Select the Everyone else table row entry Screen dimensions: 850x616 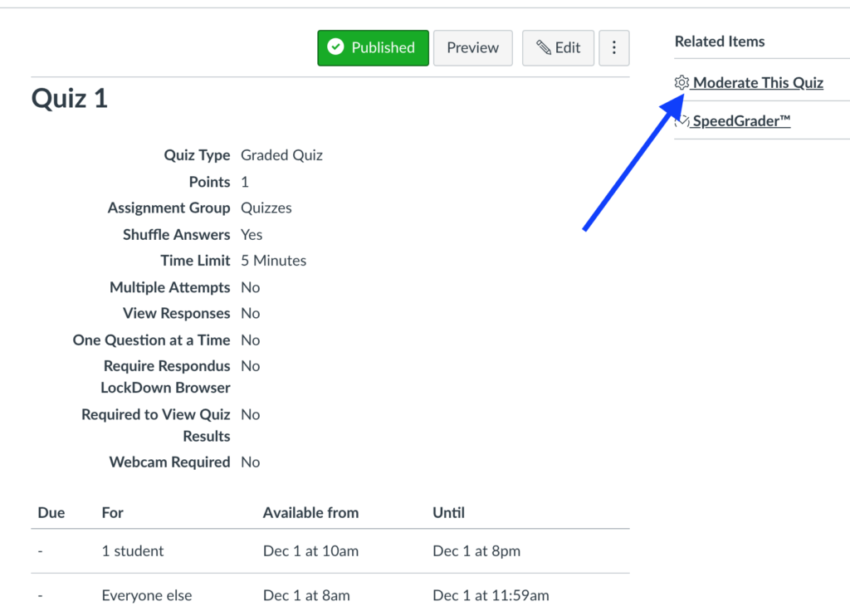[x=146, y=595]
